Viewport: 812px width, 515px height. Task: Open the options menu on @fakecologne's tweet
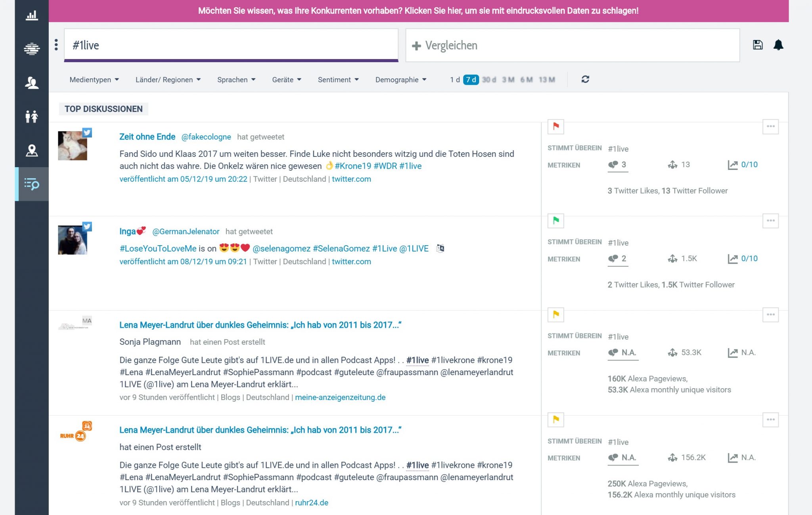point(770,127)
